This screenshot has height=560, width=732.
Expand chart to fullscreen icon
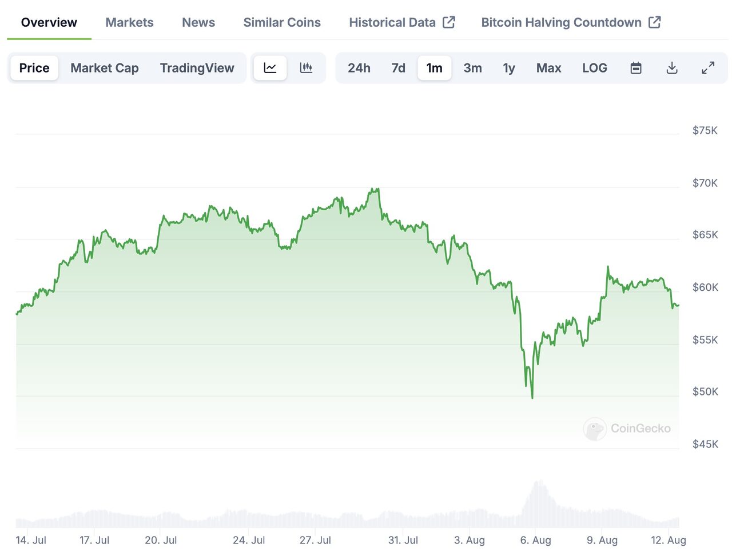coord(708,68)
